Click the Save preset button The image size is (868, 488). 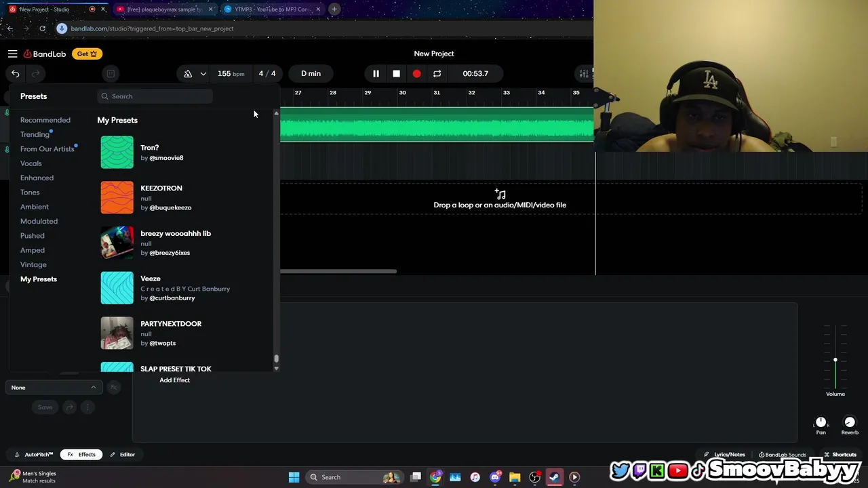pyautogui.click(x=45, y=407)
